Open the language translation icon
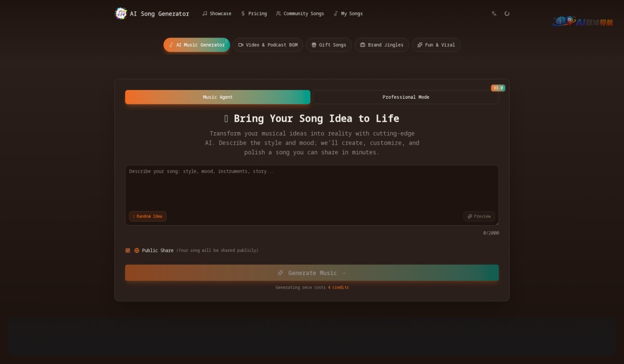The image size is (624, 364). [493, 14]
